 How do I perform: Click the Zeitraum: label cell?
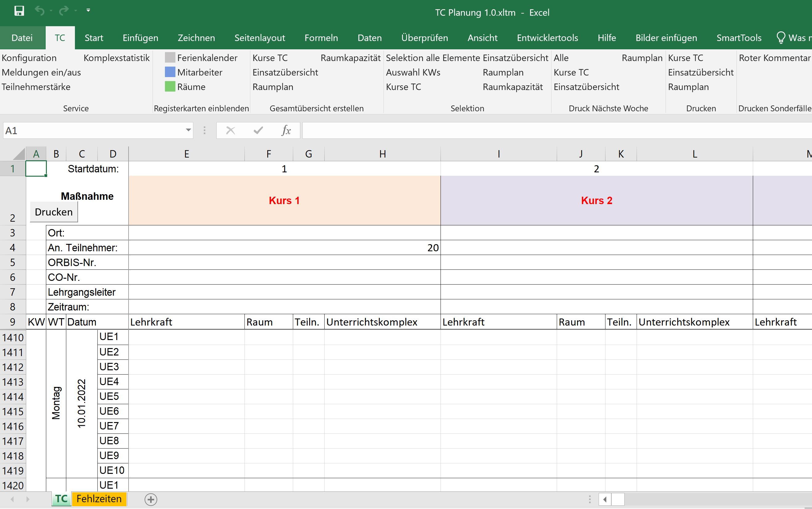87,307
